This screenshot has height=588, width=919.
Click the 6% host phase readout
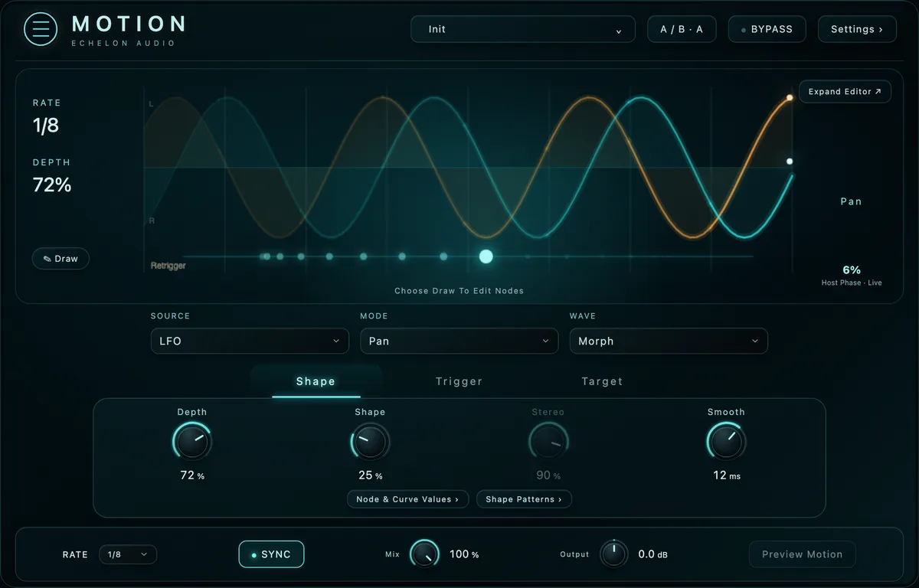tap(852, 269)
